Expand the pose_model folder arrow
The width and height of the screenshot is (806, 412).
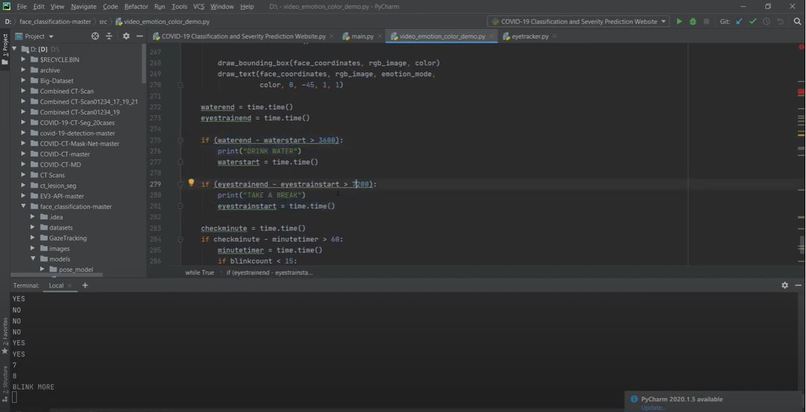click(x=42, y=269)
